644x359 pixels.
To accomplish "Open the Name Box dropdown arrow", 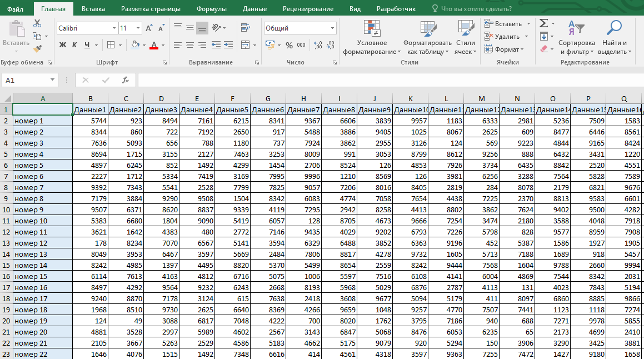I will pyautogui.click(x=52, y=79).
